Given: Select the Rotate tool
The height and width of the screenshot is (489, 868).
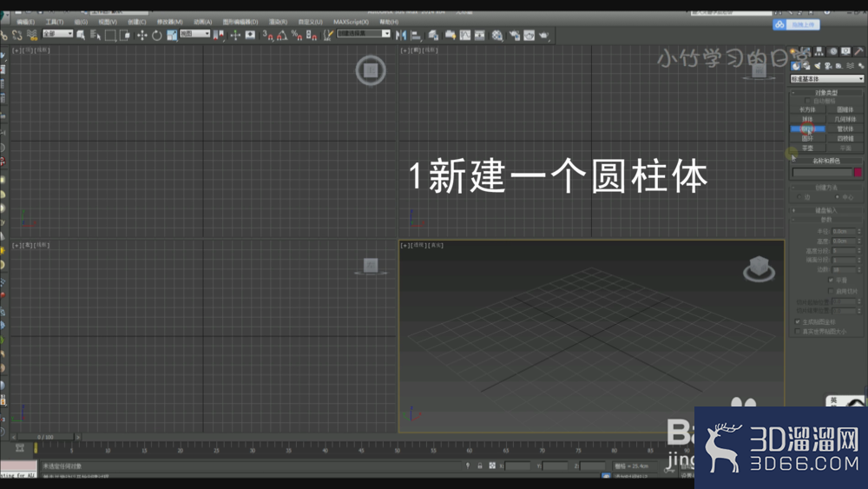Looking at the screenshot, I should (156, 36).
